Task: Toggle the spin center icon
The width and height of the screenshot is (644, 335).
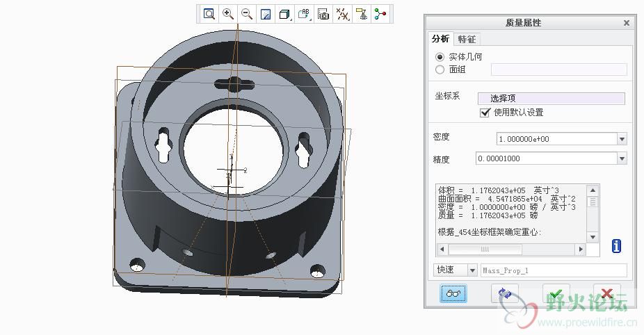Action: (380, 15)
